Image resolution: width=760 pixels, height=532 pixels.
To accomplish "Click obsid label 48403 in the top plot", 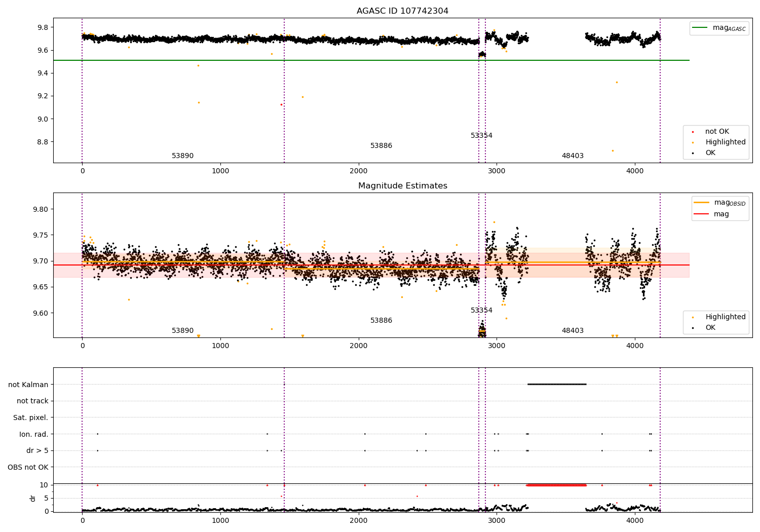I will click(x=573, y=156).
